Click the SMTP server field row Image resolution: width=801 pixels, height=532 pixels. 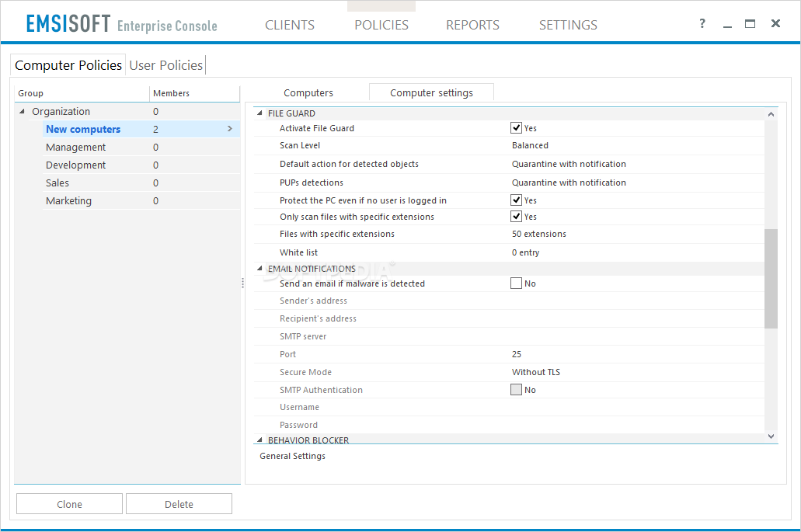pyautogui.click(x=509, y=336)
